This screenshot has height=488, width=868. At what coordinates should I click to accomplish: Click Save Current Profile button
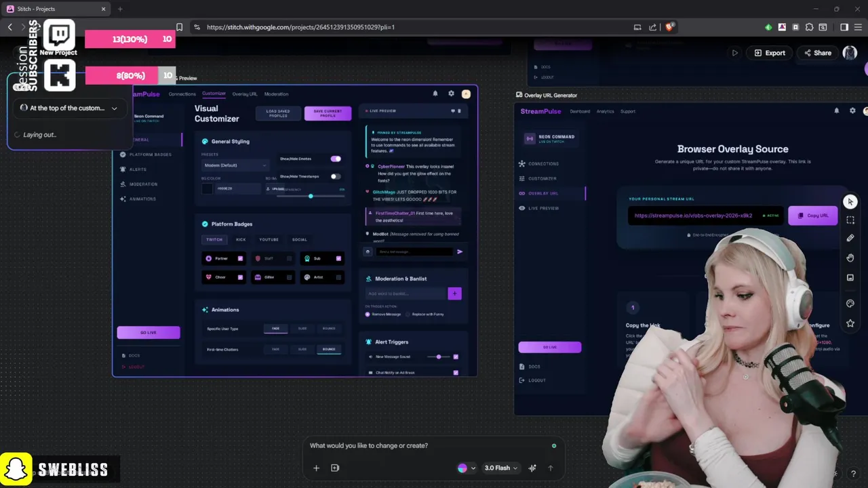[328, 113]
